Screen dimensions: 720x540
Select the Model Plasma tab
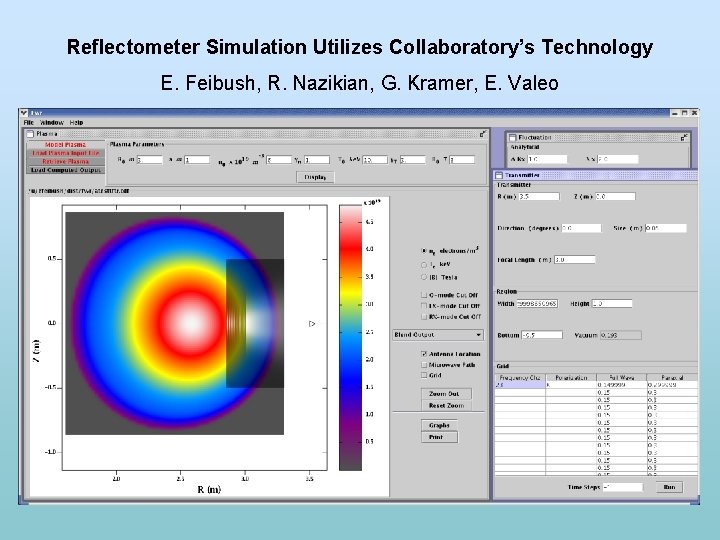(66, 145)
